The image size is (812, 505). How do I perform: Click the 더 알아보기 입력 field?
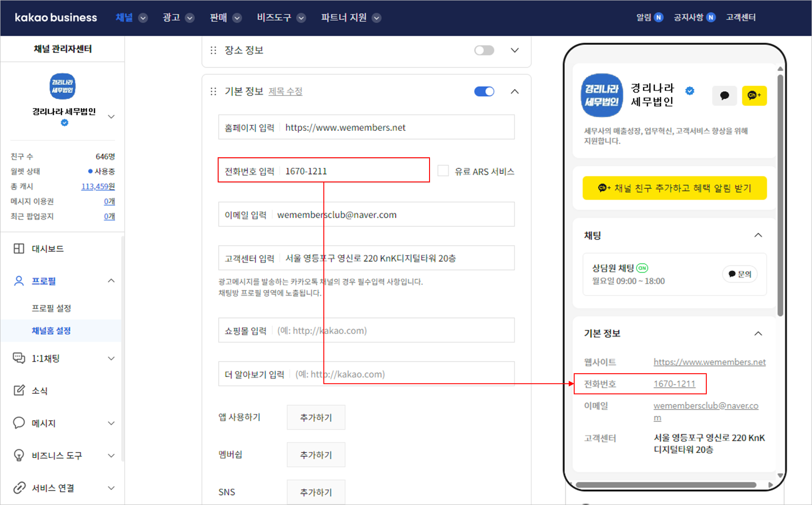(x=366, y=374)
